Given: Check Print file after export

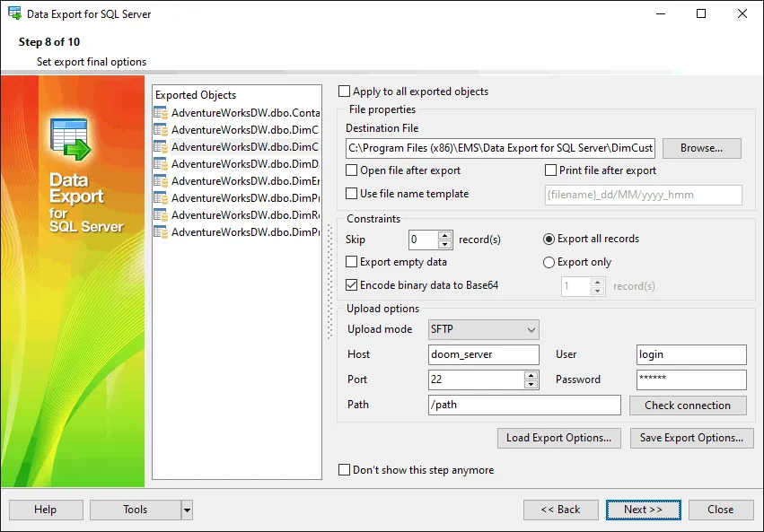Looking at the screenshot, I should coord(550,170).
